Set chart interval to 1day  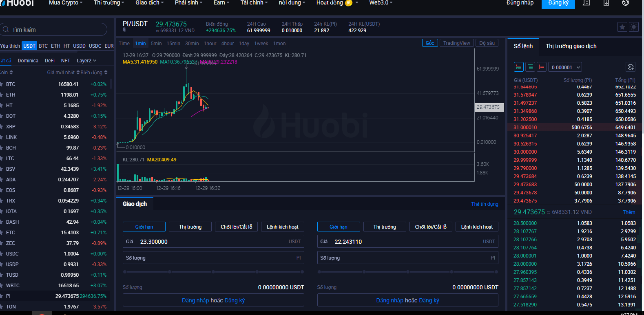pos(244,43)
